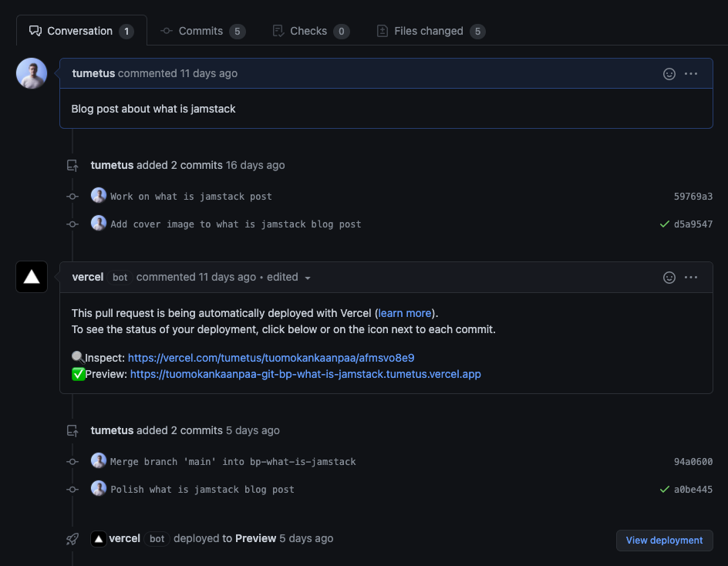Click tumetus profile avatar beside first comment
The height and width of the screenshot is (566, 728).
click(32, 73)
